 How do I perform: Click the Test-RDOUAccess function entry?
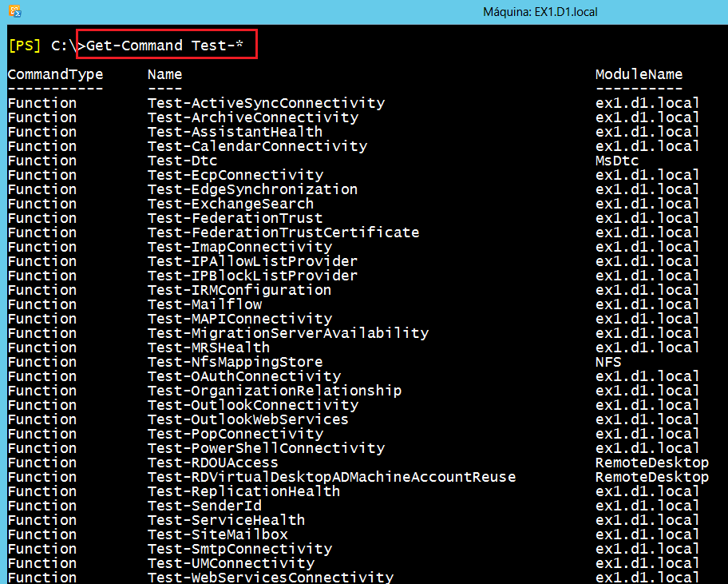point(214,462)
